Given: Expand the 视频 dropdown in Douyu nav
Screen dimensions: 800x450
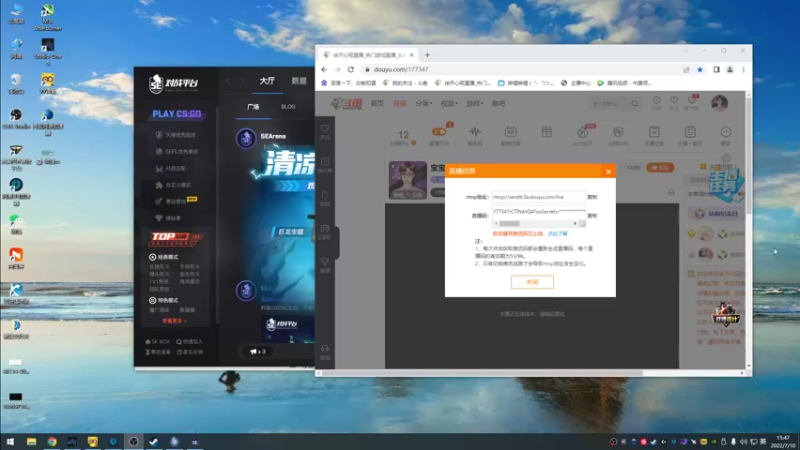Looking at the screenshot, I should coord(449,104).
